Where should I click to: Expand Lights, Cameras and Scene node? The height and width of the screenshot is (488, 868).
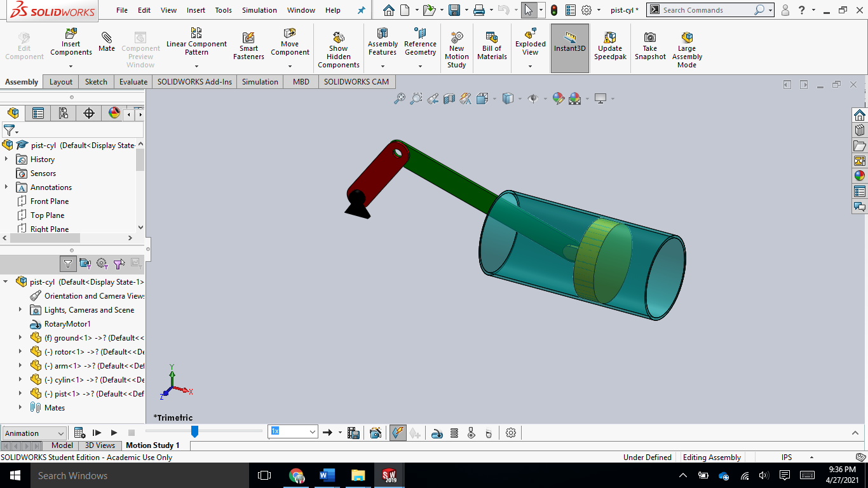20,310
